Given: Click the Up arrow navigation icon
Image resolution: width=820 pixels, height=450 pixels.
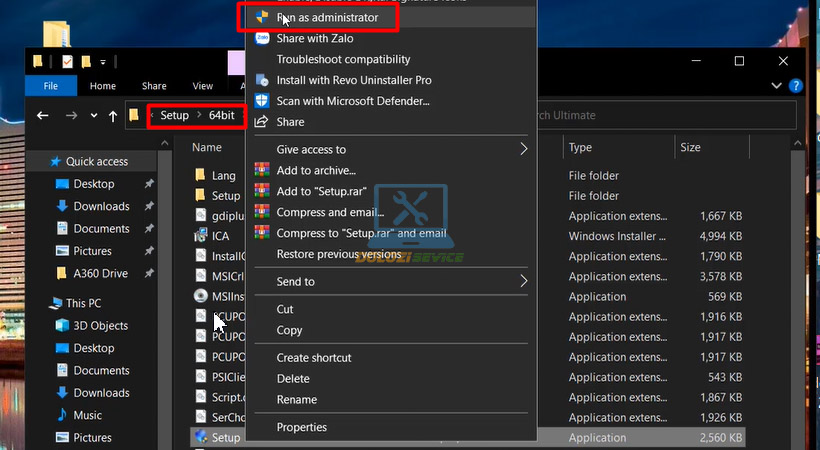Looking at the screenshot, I should pos(113,116).
